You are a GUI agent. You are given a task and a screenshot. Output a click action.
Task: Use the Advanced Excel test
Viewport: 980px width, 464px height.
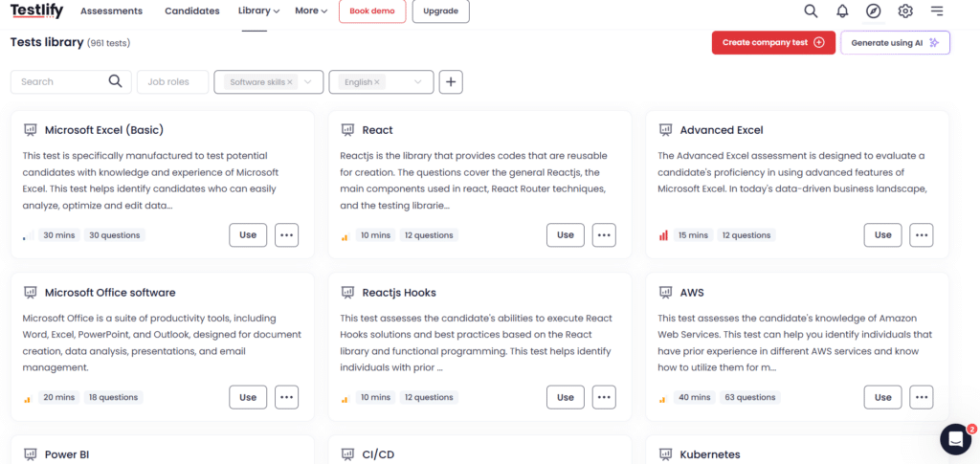(883, 234)
